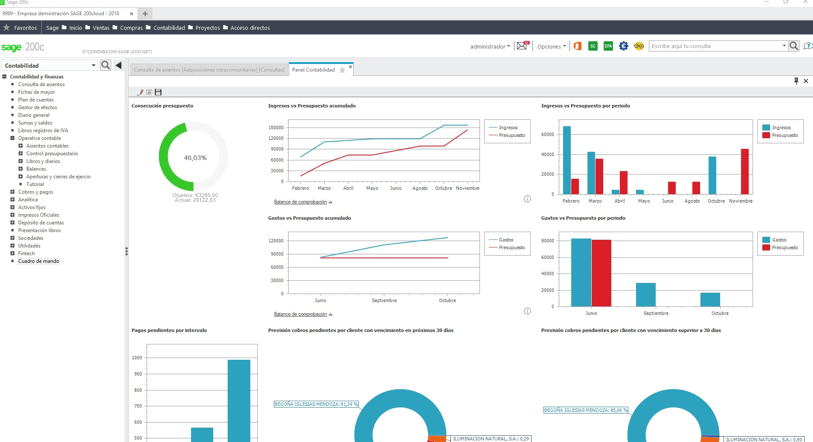Click the Gastos blue legend swatch in period chart
The image size is (813, 442).
(766, 240)
